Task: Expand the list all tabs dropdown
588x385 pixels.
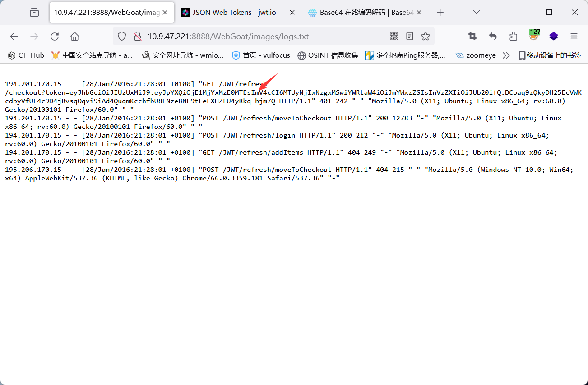Action: (x=477, y=13)
